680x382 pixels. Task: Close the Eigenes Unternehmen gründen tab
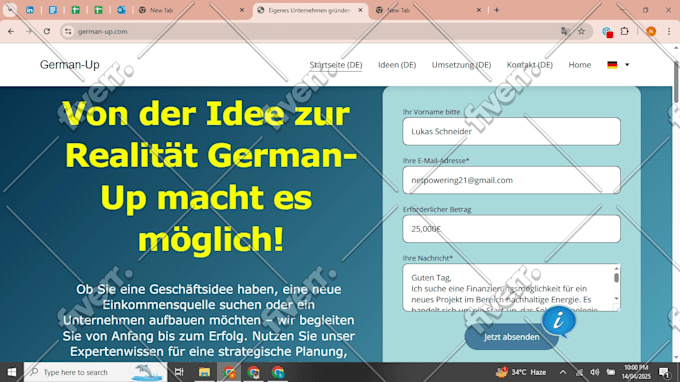coord(360,10)
